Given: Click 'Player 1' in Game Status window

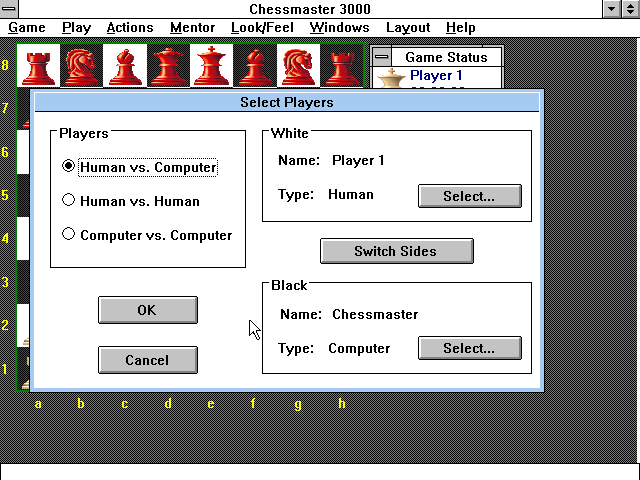Looking at the screenshot, I should (x=436, y=76).
